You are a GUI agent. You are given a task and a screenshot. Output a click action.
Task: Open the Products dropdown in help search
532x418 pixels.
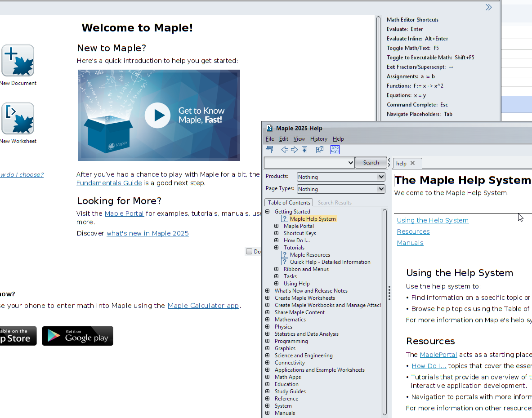click(341, 177)
